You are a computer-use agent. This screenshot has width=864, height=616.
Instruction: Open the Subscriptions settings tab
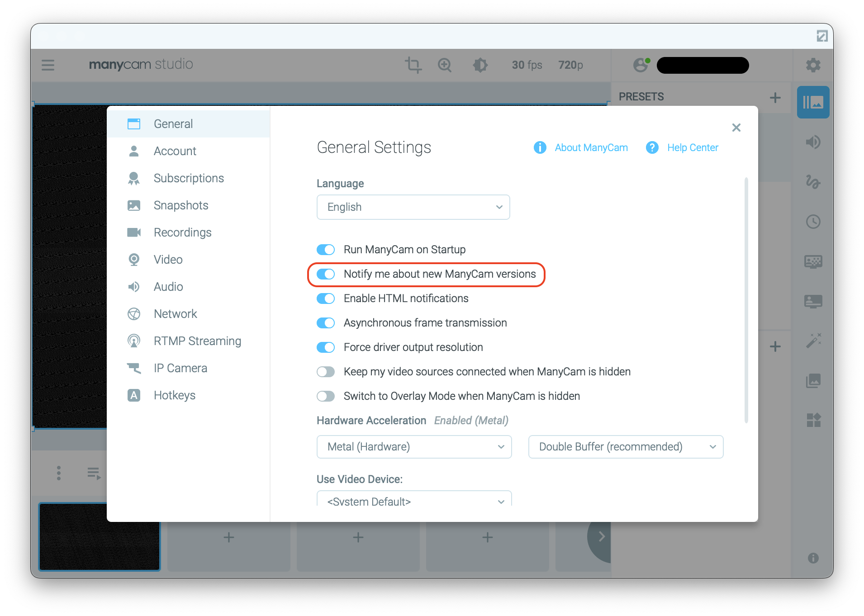click(189, 178)
